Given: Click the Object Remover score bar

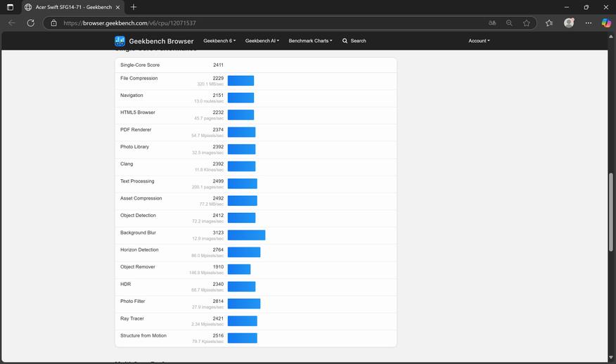Looking at the screenshot, I should 239,269.
